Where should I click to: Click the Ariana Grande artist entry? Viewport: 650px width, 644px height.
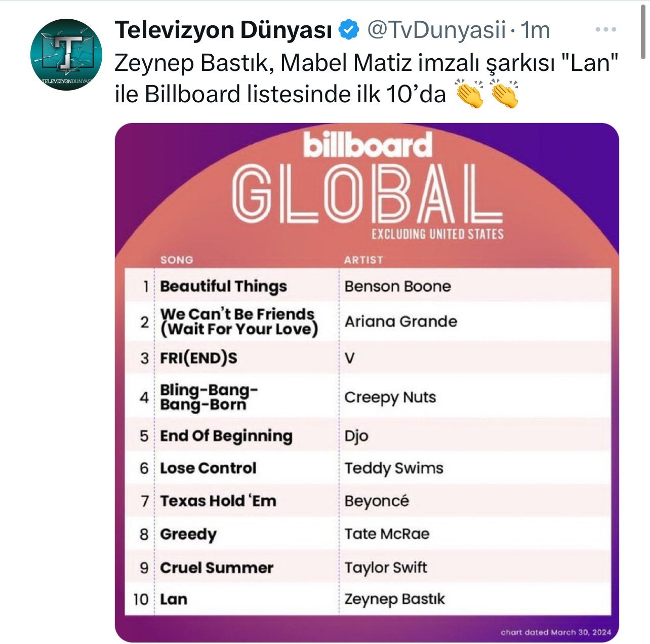click(x=400, y=322)
